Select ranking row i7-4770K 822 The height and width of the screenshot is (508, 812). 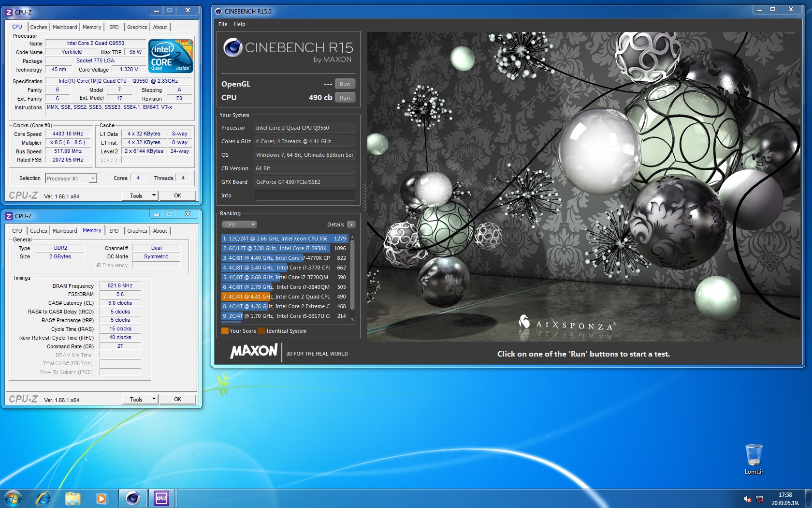(x=285, y=258)
